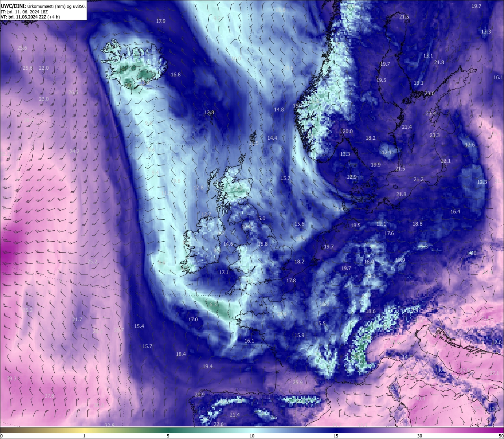Click the value 17.6 on the map
The width and height of the screenshot is (504, 439).
[x=389, y=233]
